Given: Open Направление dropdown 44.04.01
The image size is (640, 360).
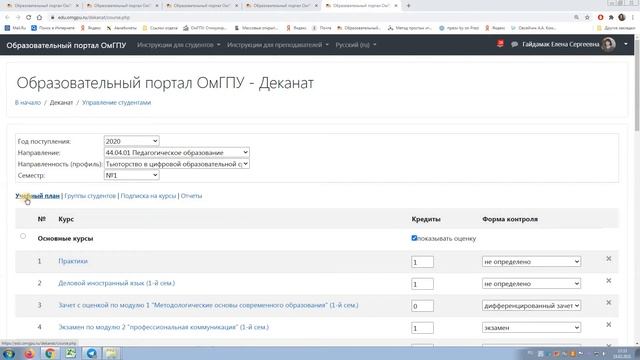Looking at the screenshot, I should pos(177,153).
